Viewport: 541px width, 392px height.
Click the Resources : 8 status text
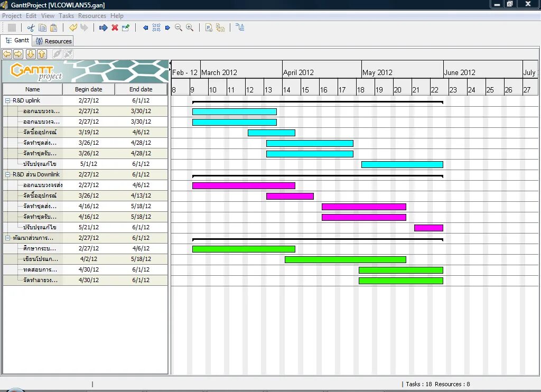pyautogui.click(x=452, y=384)
